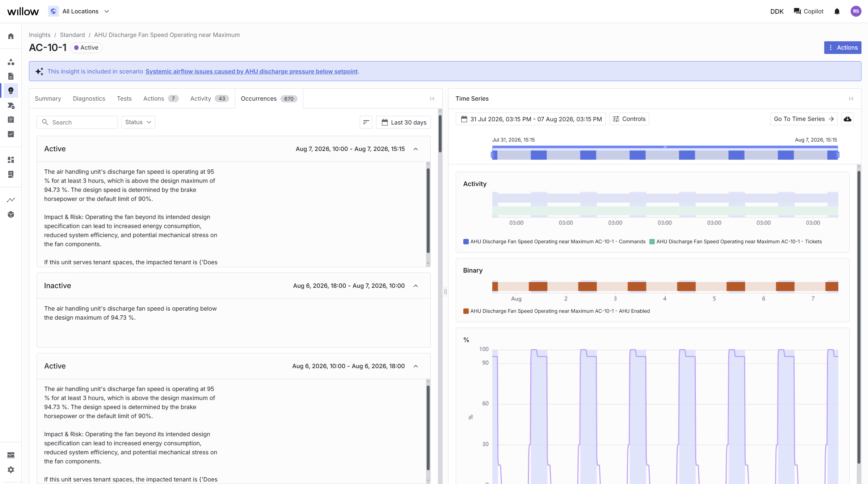The width and height of the screenshot is (868, 484).
Task: Click the sort occurrences icon
Action: point(366,122)
